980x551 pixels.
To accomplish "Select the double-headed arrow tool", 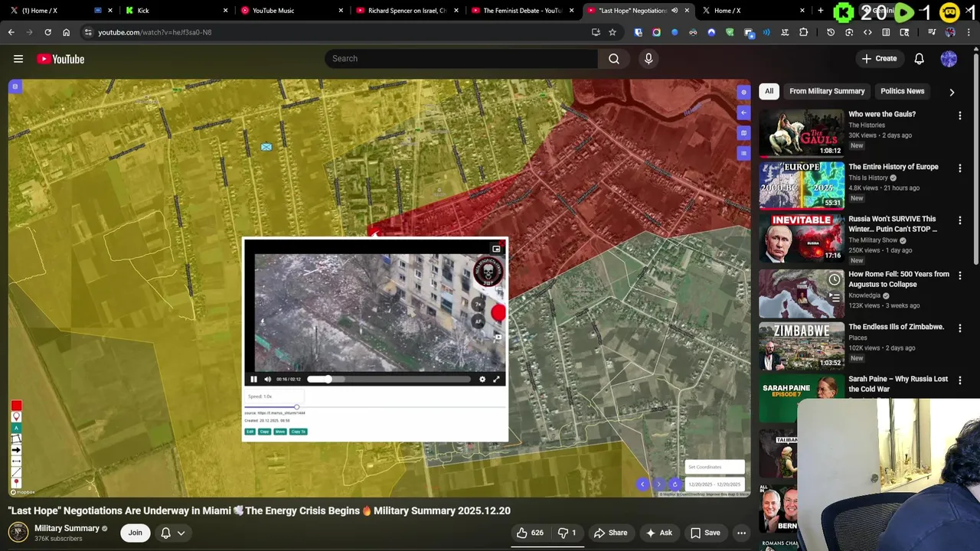I will pyautogui.click(x=16, y=461).
